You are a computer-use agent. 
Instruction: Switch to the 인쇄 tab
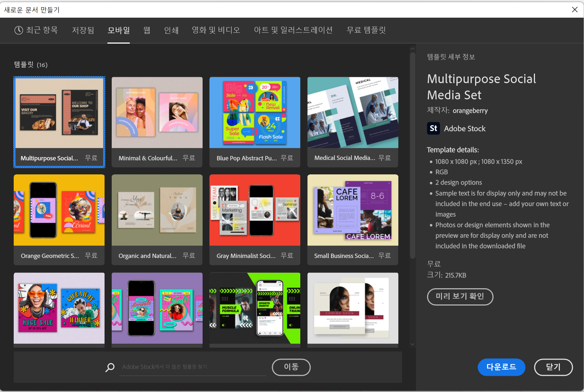coord(171,30)
